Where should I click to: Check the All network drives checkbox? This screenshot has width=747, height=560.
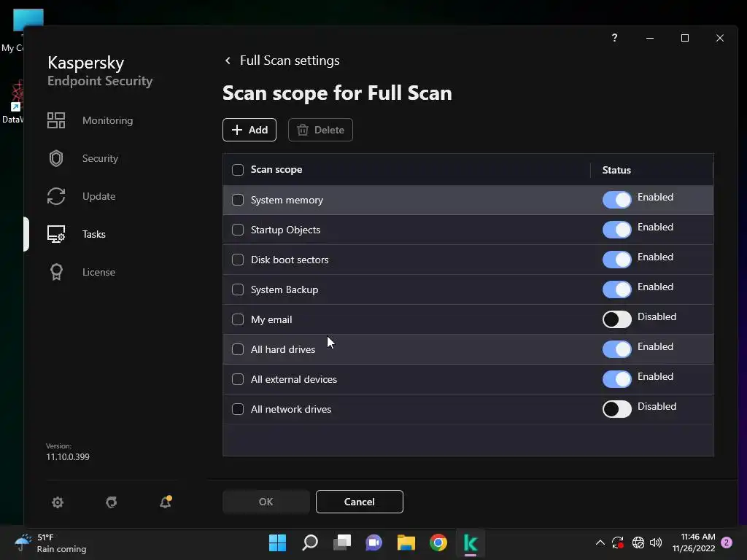[238, 409]
